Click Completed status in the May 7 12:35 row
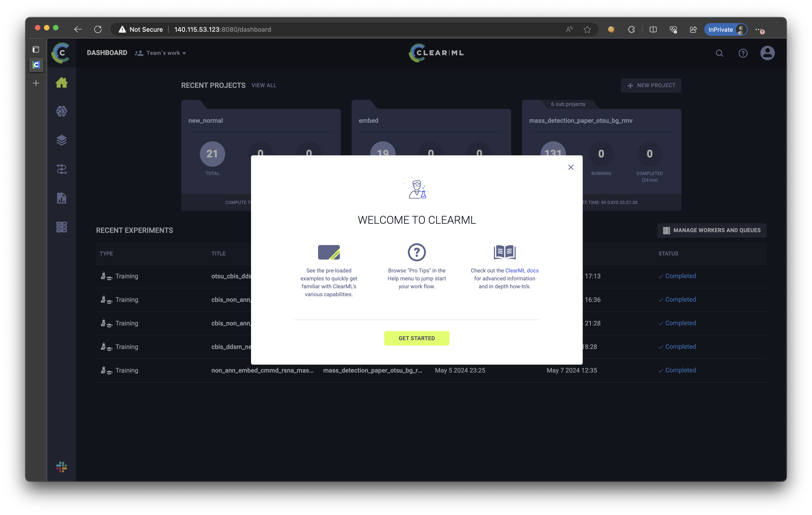 (677, 371)
